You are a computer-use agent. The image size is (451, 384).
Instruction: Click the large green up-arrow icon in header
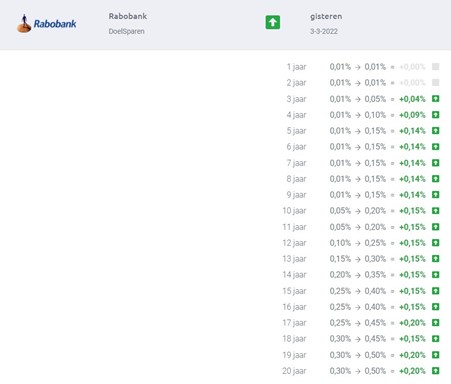click(x=273, y=22)
